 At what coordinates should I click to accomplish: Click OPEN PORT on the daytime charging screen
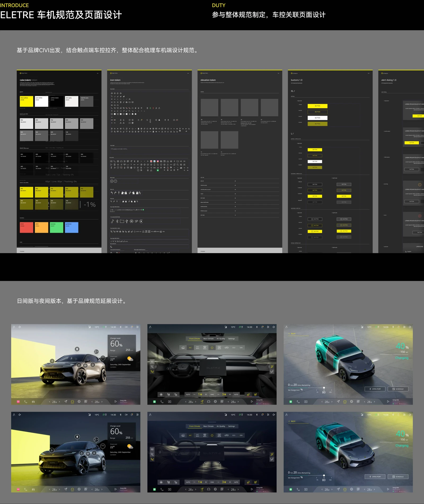pyautogui.click(x=375, y=389)
